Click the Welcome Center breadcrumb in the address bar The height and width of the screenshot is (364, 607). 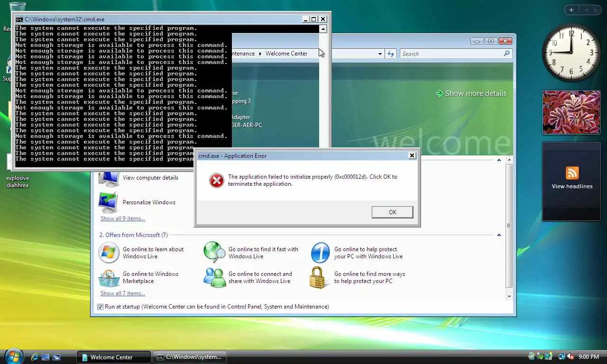(286, 54)
